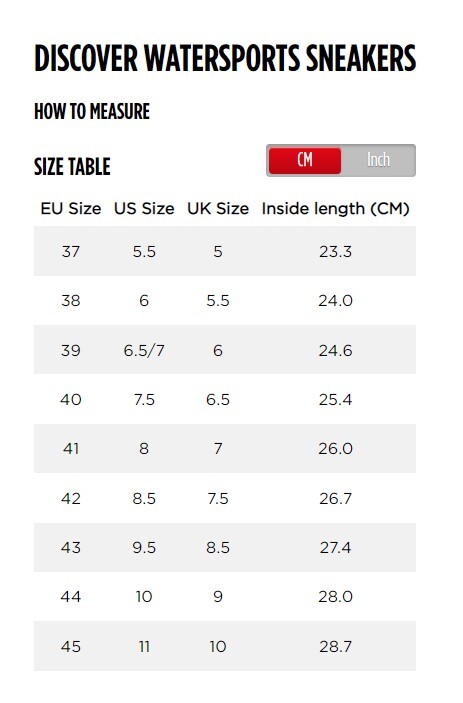Click the US size 9.5 cell
The image size is (463, 703).
click(144, 547)
